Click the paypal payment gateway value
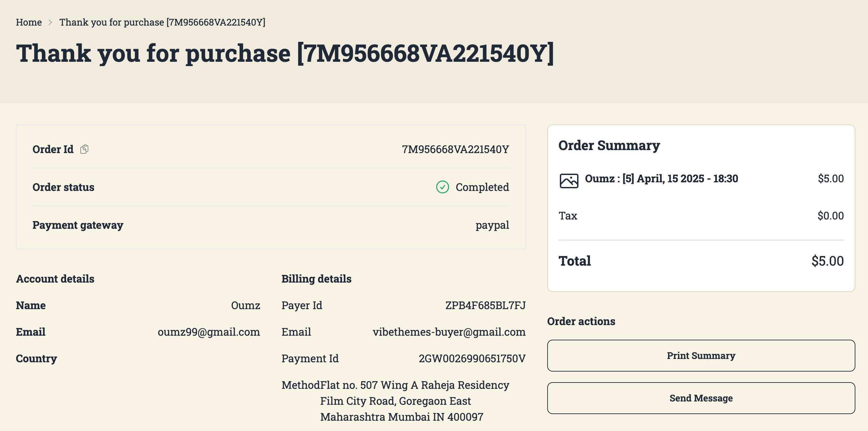 click(492, 225)
